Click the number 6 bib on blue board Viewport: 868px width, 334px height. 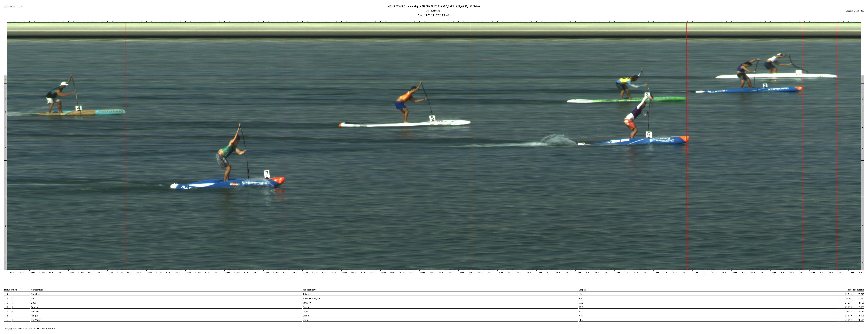[x=649, y=134]
